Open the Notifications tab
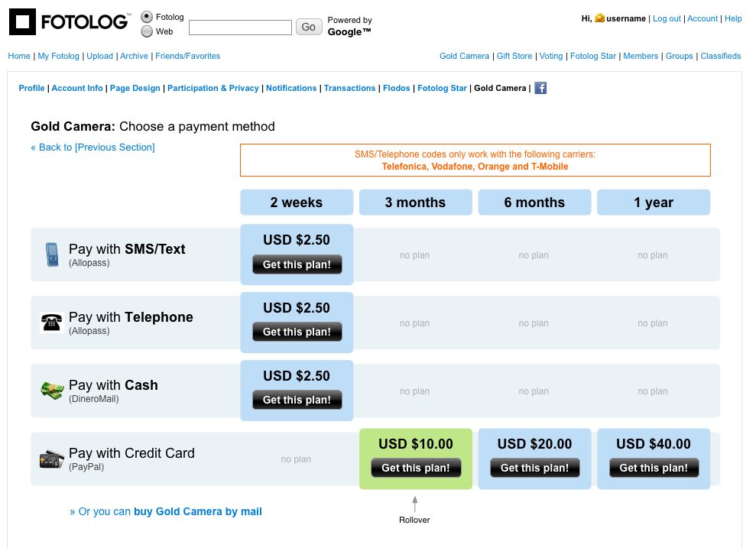The width and height of the screenshot is (756, 548). click(291, 88)
